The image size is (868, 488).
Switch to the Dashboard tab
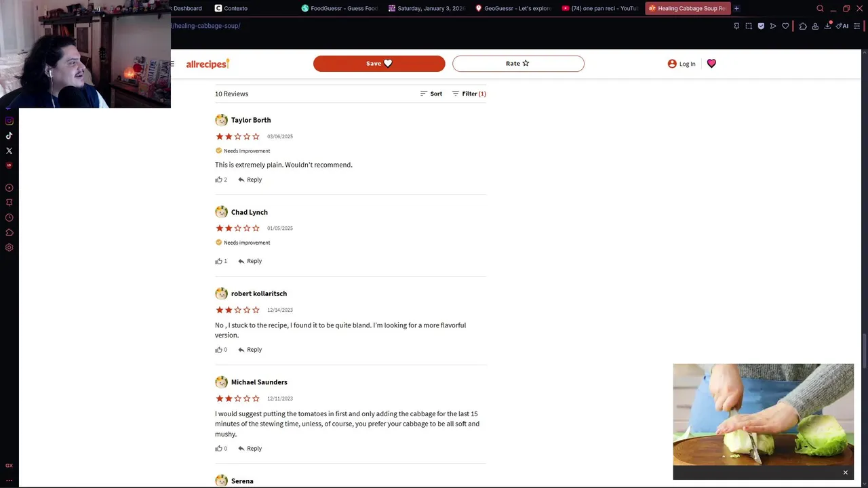click(x=187, y=8)
